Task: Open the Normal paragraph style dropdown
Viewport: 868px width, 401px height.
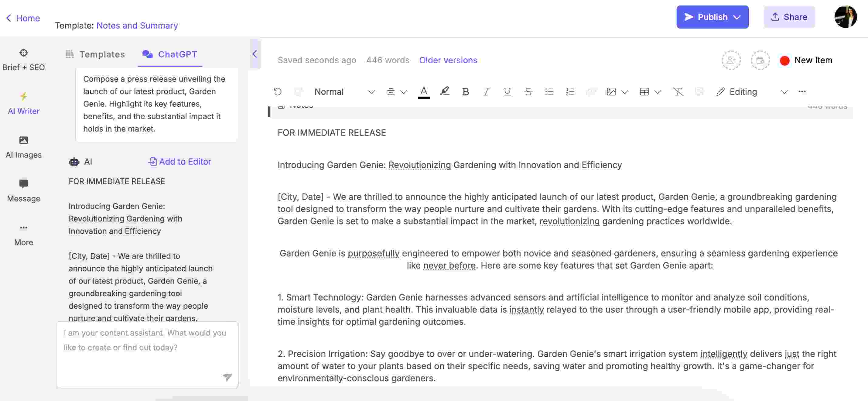Action: pyautogui.click(x=344, y=92)
